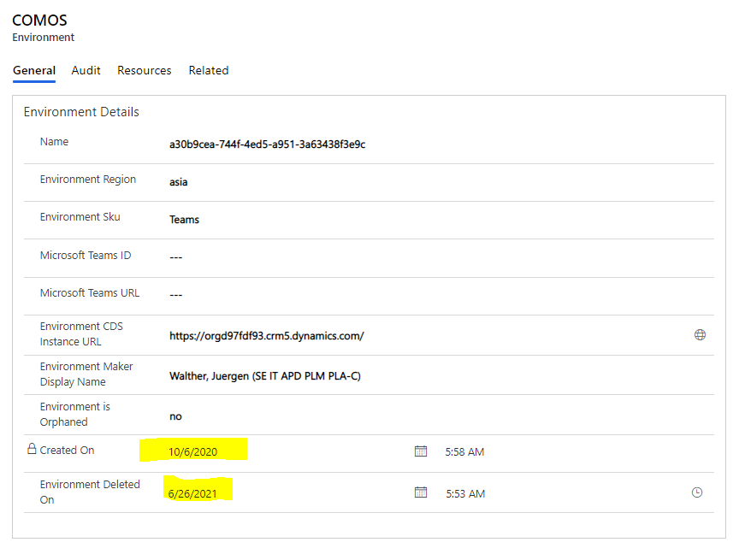Click the Deleted On time 5:53 AM

[x=465, y=494]
